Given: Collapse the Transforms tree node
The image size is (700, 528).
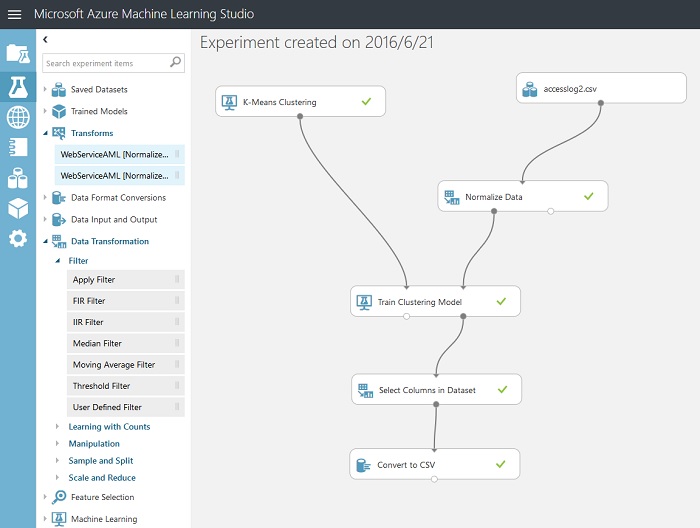Looking at the screenshot, I should point(45,133).
